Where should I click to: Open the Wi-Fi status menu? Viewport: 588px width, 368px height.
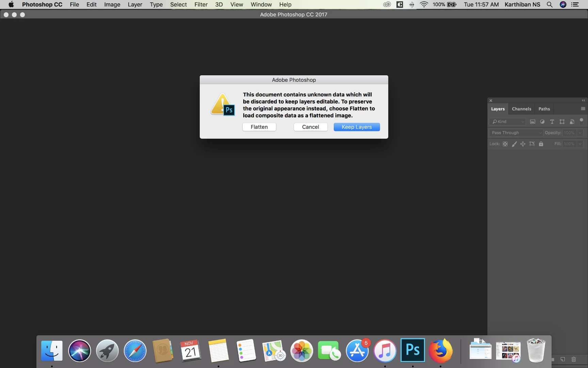[424, 4]
